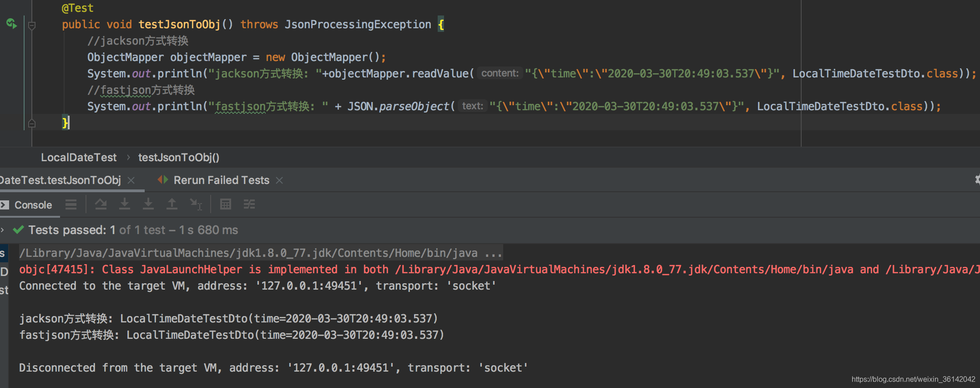
Task: Switch to the DateTest.testJsonToObj run tab
Action: [61, 180]
